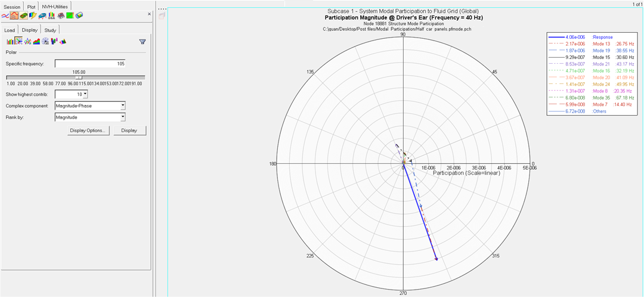Switch to the Session tab
Screen dimensions: 644x298
(x=12, y=6)
